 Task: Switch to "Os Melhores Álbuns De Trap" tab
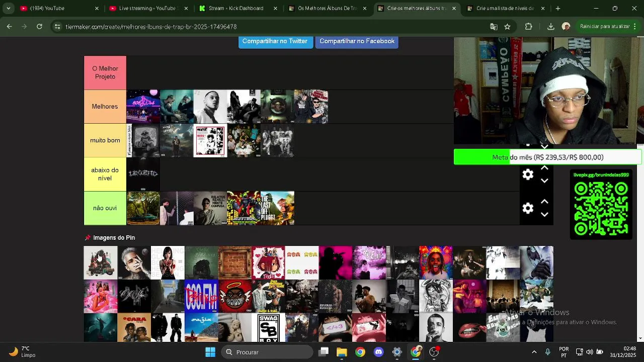coord(327,9)
